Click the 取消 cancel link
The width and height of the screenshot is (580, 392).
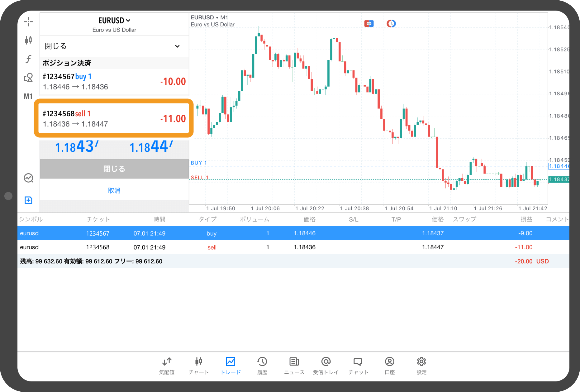click(x=114, y=190)
